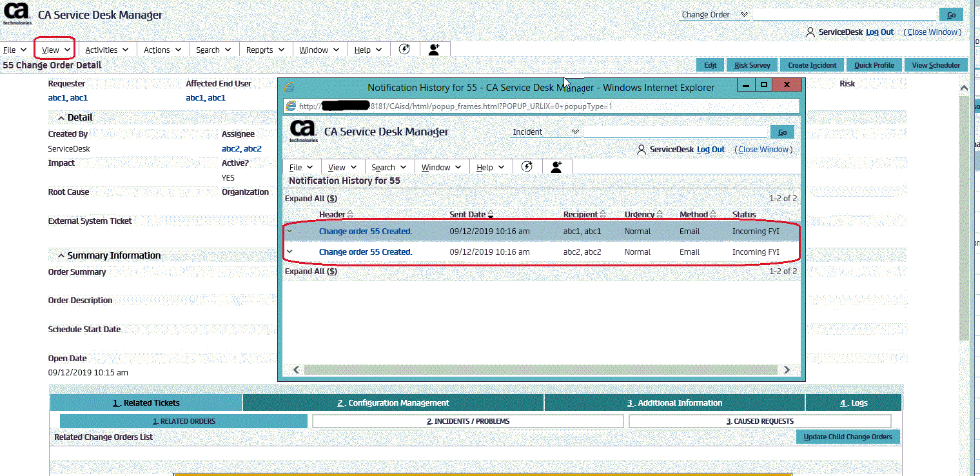Image resolution: width=980 pixels, height=476 pixels.
Task: Expand the first Change order 55 row
Action: 289,231
